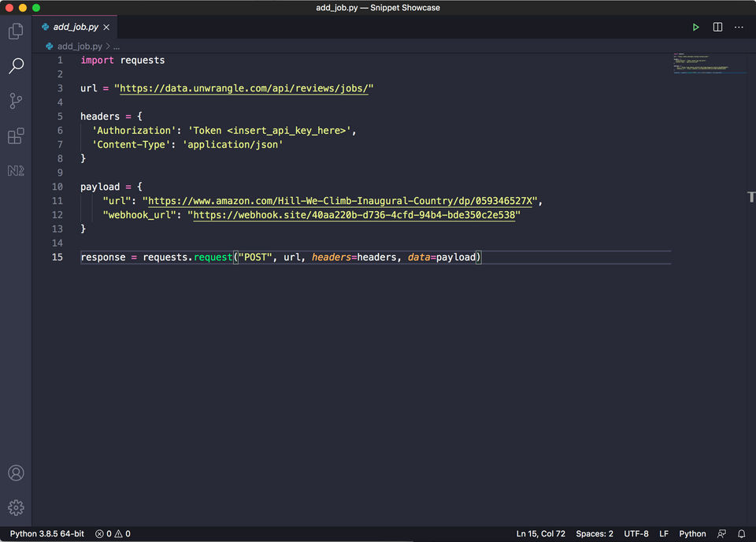This screenshot has width=756, height=542.
Task: Open the Accounts icon in activity bar
Action: 16,473
